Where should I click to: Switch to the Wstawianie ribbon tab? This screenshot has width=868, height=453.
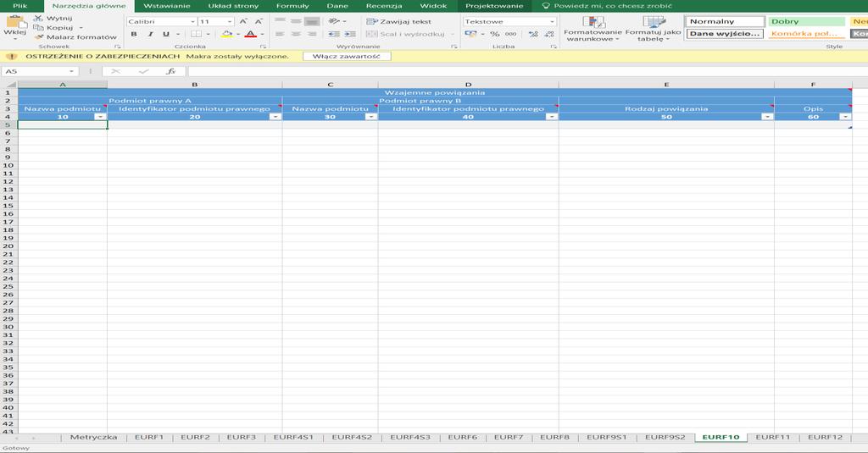(x=167, y=6)
